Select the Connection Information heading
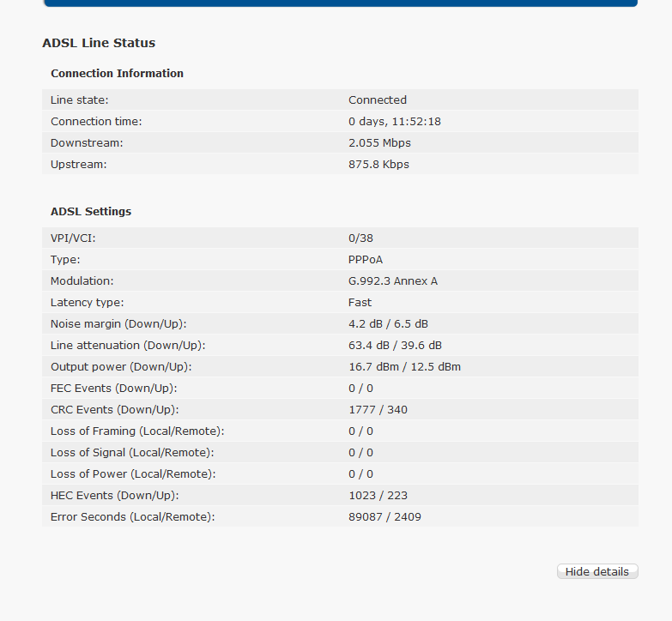The height and width of the screenshot is (621, 672). click(117, 73)
